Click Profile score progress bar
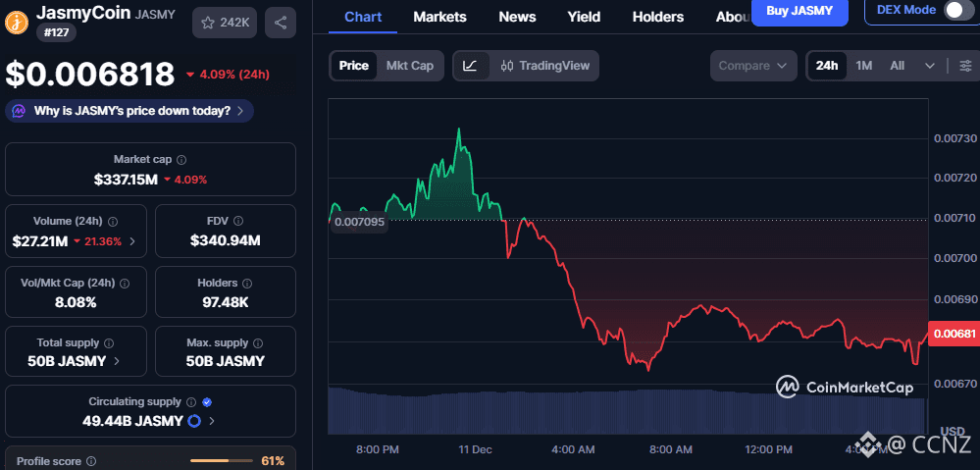The image size is (980, 470). 222,461
